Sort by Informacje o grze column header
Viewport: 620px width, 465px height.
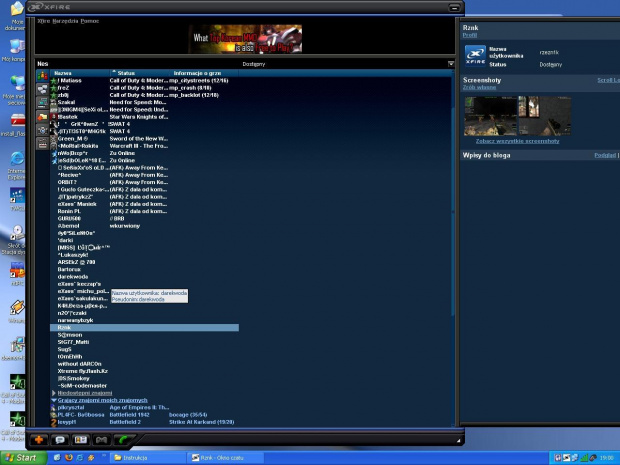[204, 73]
